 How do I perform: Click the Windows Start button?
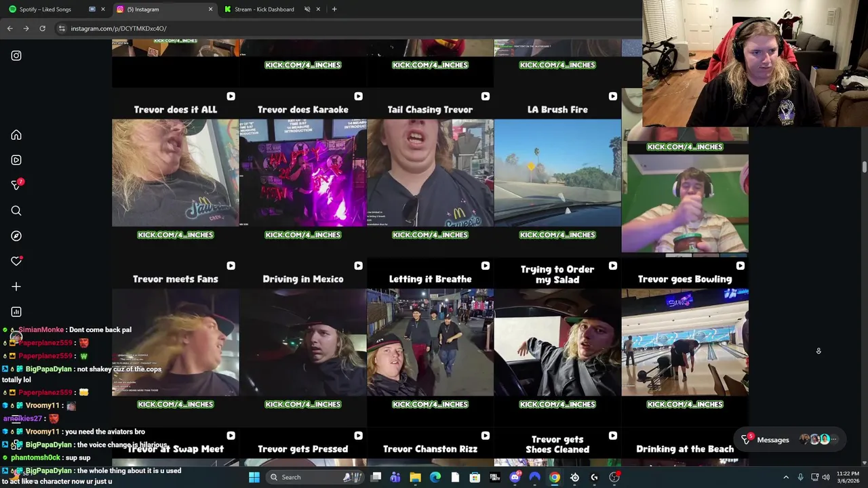tap(254, 477)
